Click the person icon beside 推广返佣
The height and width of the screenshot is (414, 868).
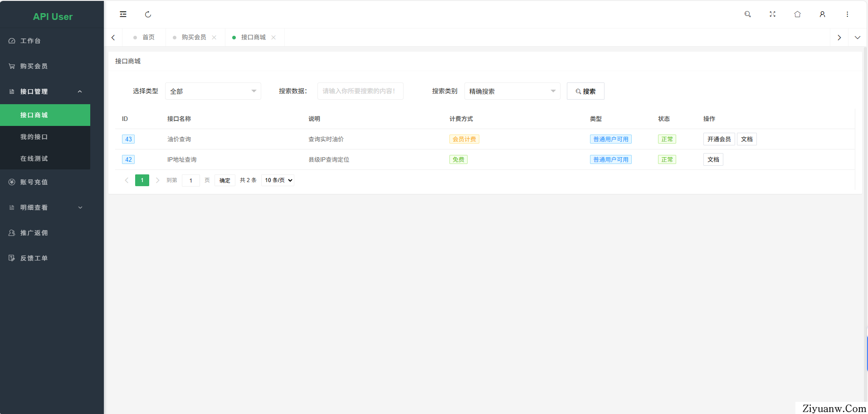pos(12,233)
